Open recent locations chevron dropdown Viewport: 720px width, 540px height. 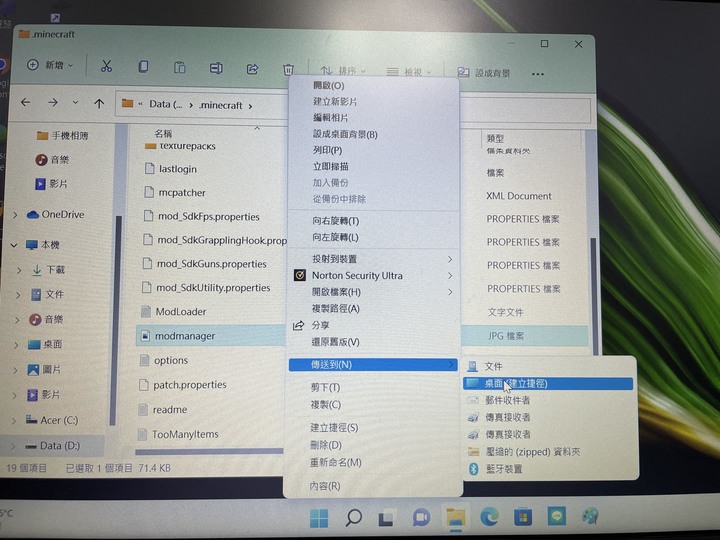coord(75,102)
